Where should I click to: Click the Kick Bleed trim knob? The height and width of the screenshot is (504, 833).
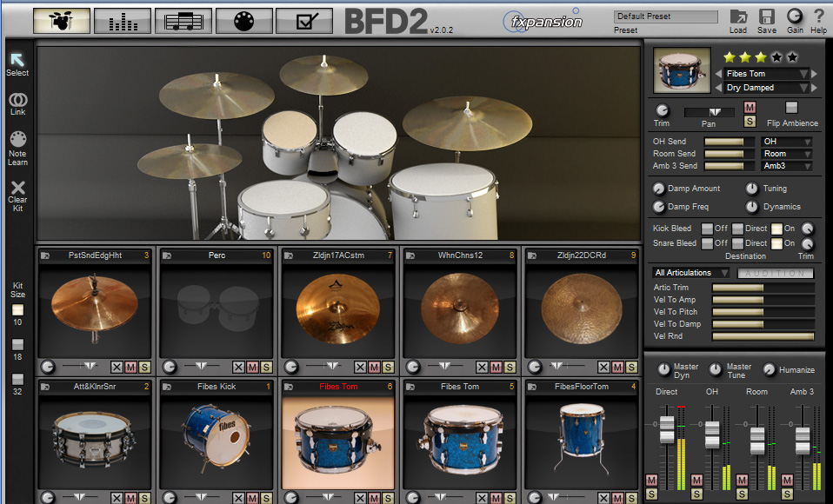pyautogui.click(x=808, y=229)
